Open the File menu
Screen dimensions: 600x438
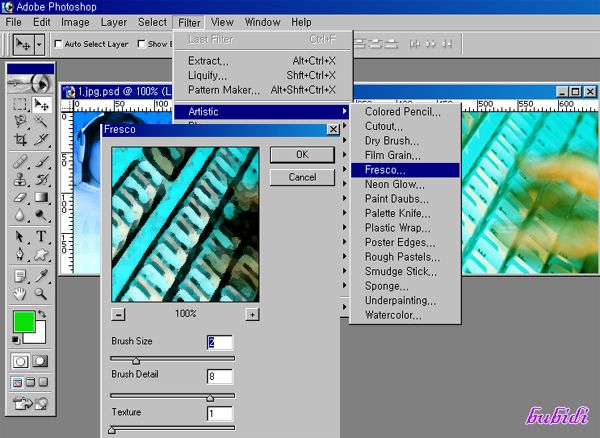(13, 23)
